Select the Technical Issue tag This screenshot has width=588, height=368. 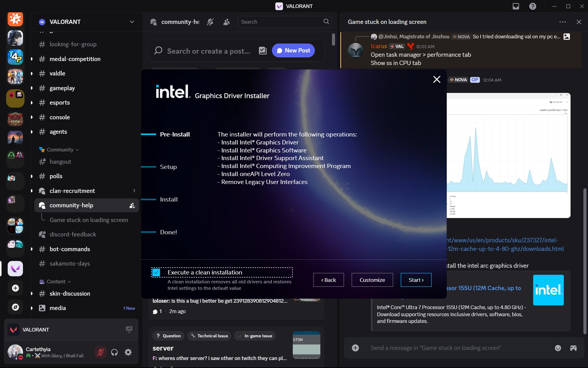pos(209,336)
